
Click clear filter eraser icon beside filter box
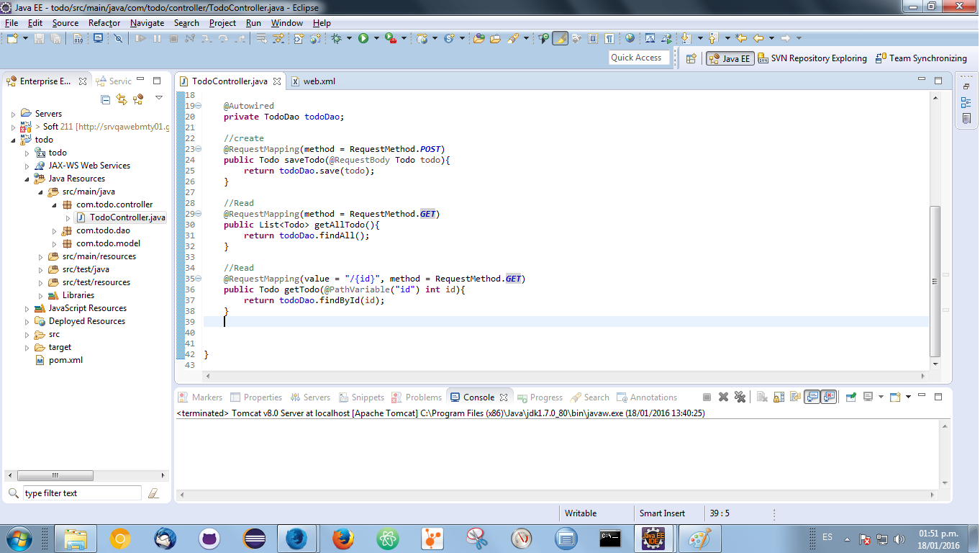click(153, 493)
